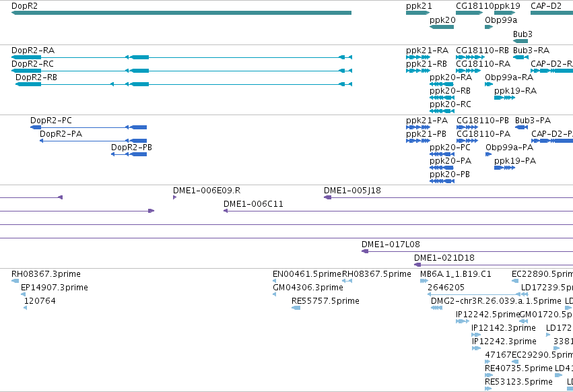Click the GM04306.3prime EST label

[x=308, y=288]
